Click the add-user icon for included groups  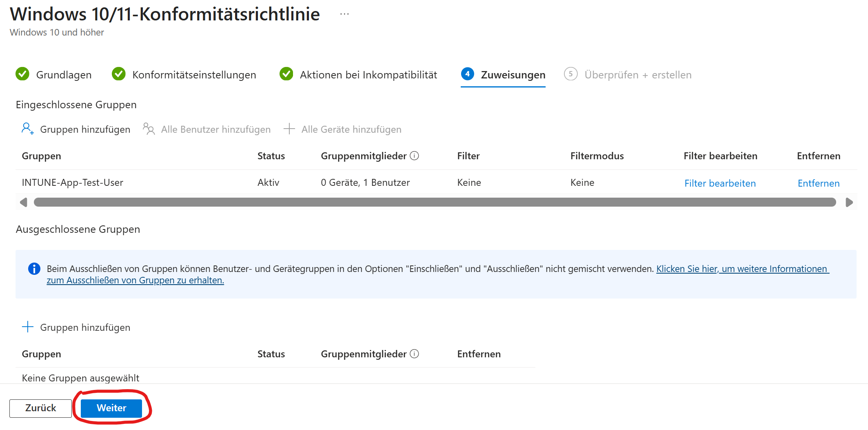coord(27,129)
